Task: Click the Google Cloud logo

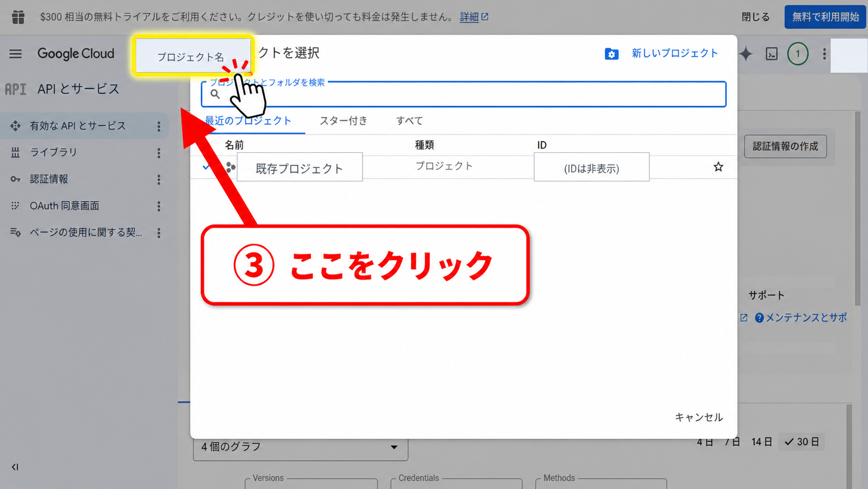Action: [76, 54]
